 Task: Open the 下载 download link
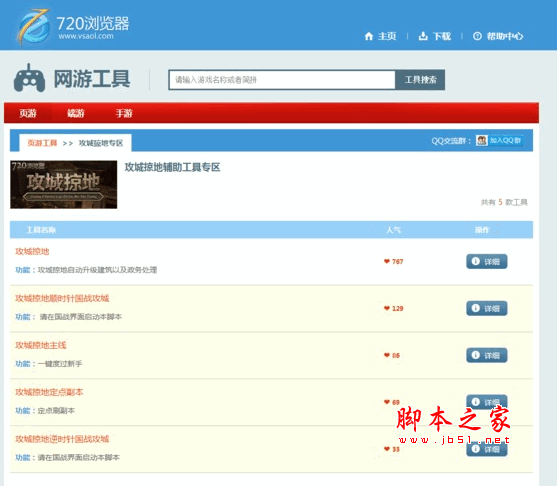[x=442, y=36]
